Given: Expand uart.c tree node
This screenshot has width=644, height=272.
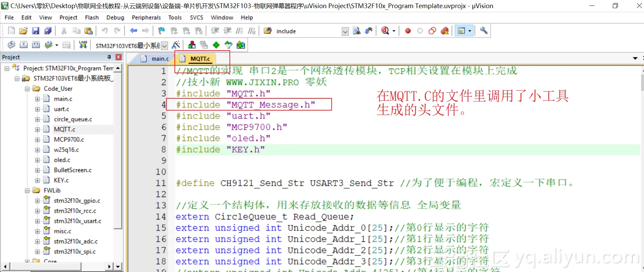Looking at the screenshot, I should pos(37,109).
